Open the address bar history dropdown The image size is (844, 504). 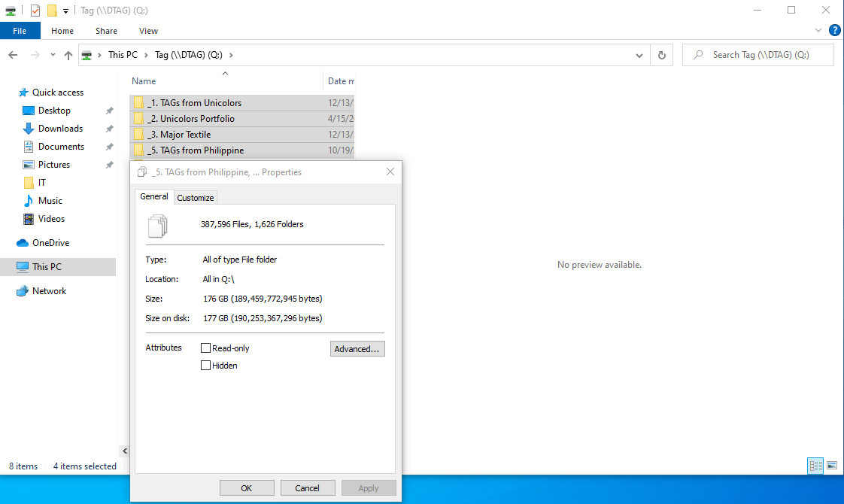(x=639, y=56)
